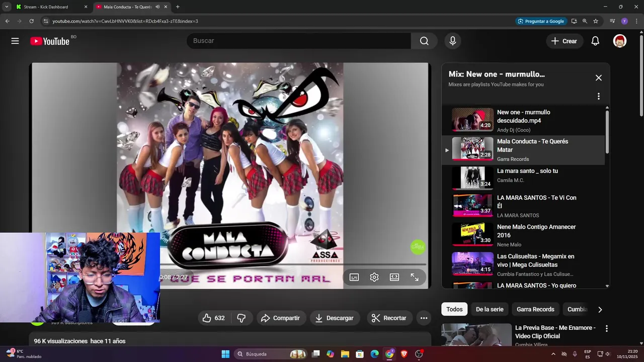Image resolution: width=644 pixels, height=362 pixels.
Task: Open video player settings gear
Action: click(x=374, y=277)
